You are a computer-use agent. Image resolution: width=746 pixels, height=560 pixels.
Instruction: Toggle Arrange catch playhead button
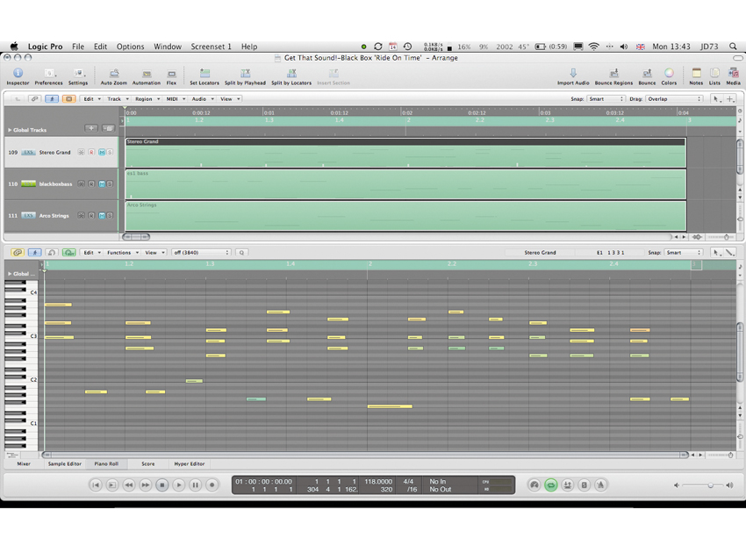[x=52, y=99]
